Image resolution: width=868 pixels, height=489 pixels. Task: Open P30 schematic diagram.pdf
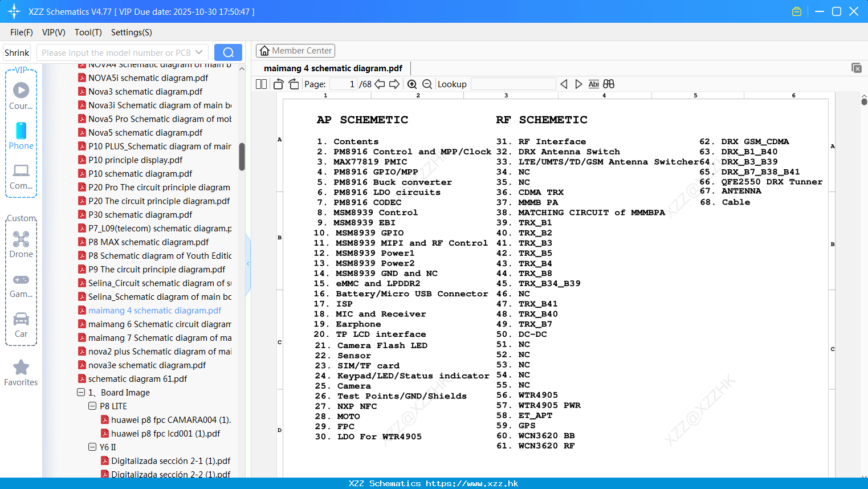tap(140, 214)
